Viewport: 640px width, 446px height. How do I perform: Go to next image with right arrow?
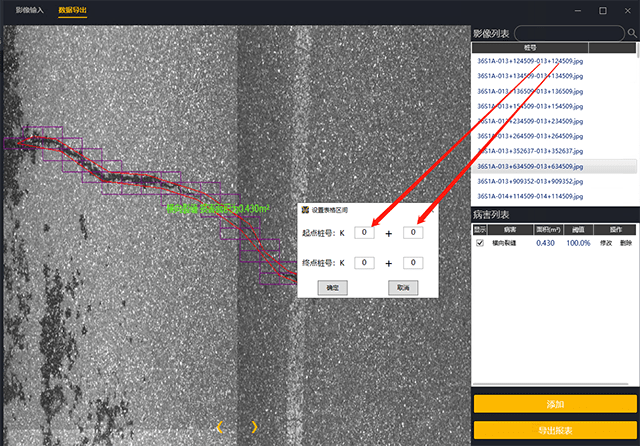254,427
